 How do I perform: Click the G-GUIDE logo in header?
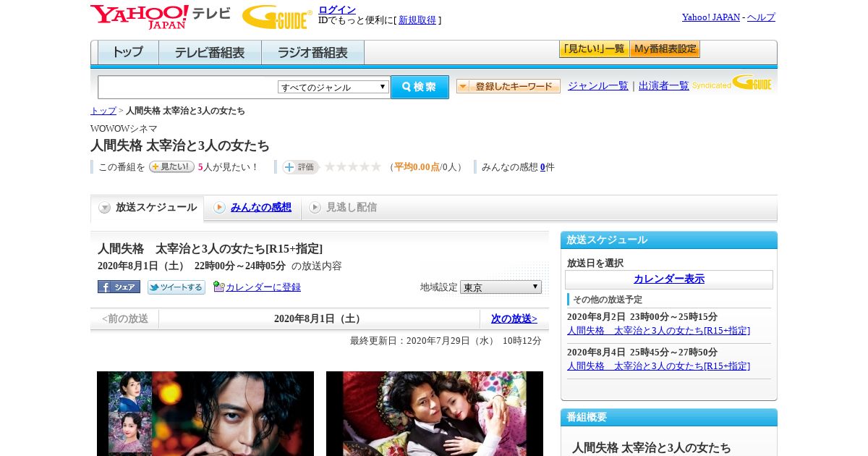[277, 17]
